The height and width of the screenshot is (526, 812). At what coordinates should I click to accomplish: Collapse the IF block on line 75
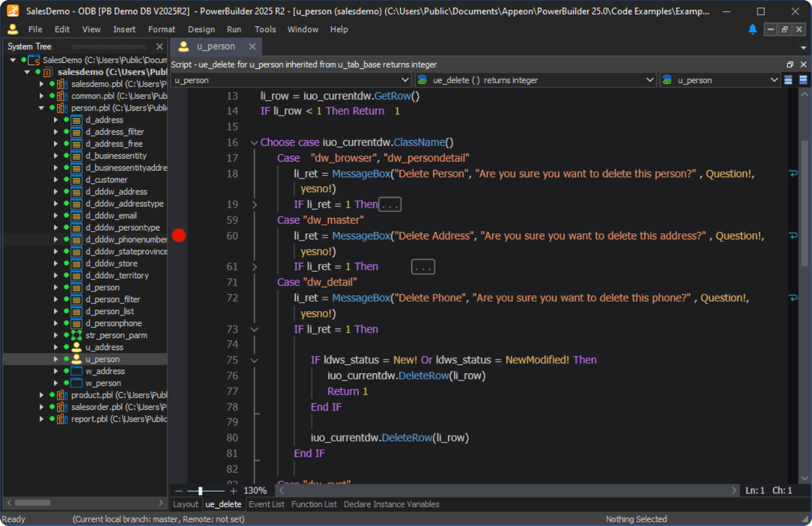[254, 360]
